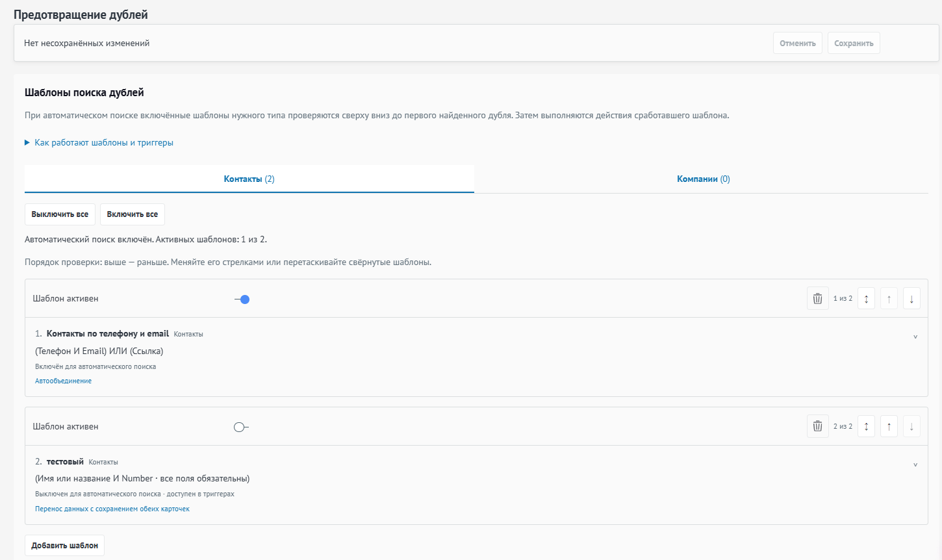
Task: Enable the "тестовый" template switch
Action: (x=242, y=427)
